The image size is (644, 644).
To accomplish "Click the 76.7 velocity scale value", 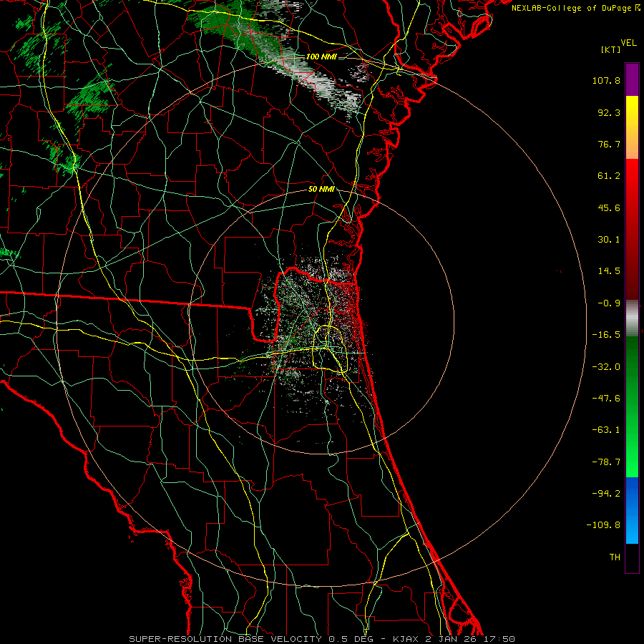I will point(609,144).
